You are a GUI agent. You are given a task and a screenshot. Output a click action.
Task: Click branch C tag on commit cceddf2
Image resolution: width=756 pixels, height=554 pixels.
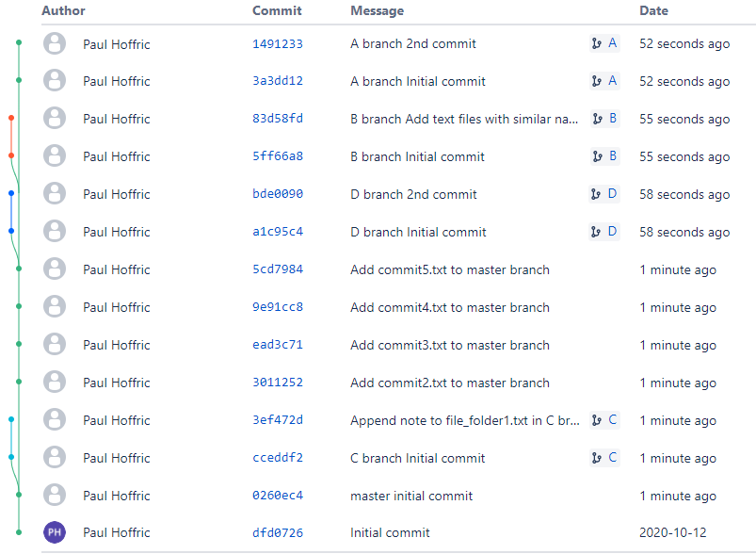604,458
